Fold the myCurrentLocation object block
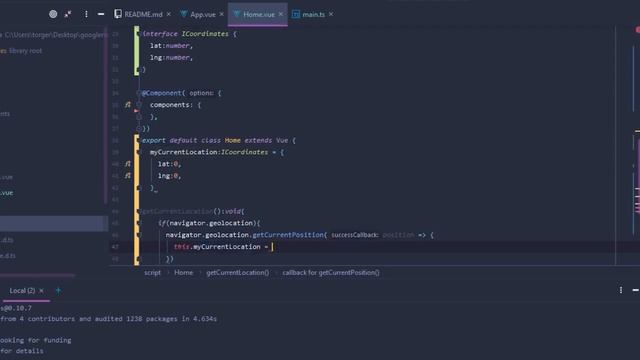640x360 pixels. (x=138, y=152)
